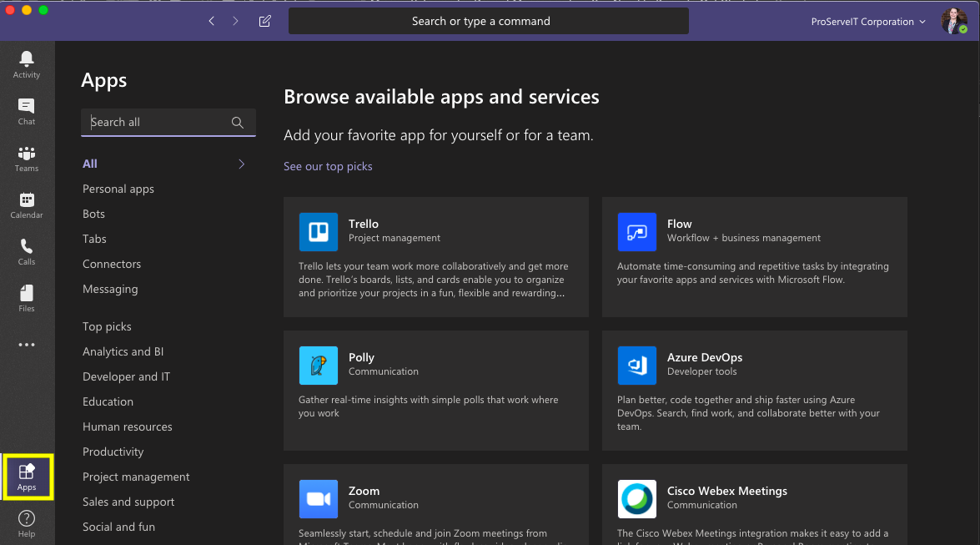Click the Trello app icon
Viewport: 980px width, 545px height.
click(x=318, y=232)
